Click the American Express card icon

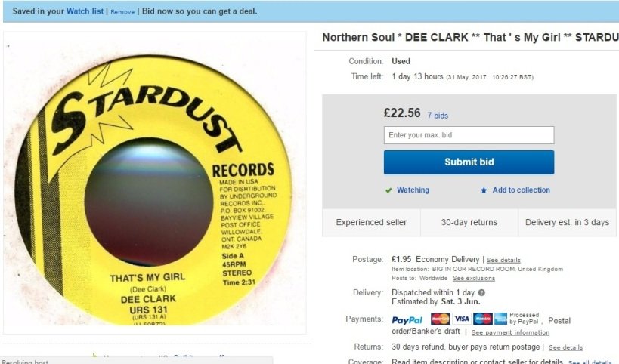coord(500,319)
